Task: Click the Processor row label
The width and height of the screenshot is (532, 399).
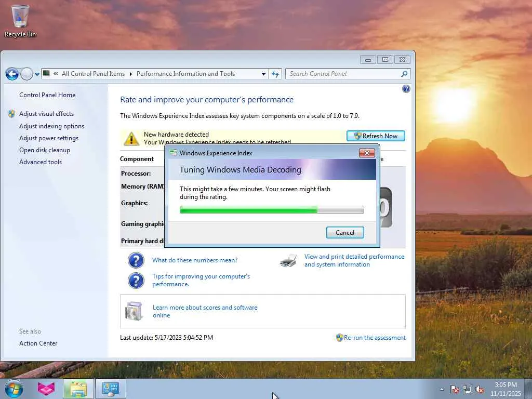Action: (x=136, y=174)
